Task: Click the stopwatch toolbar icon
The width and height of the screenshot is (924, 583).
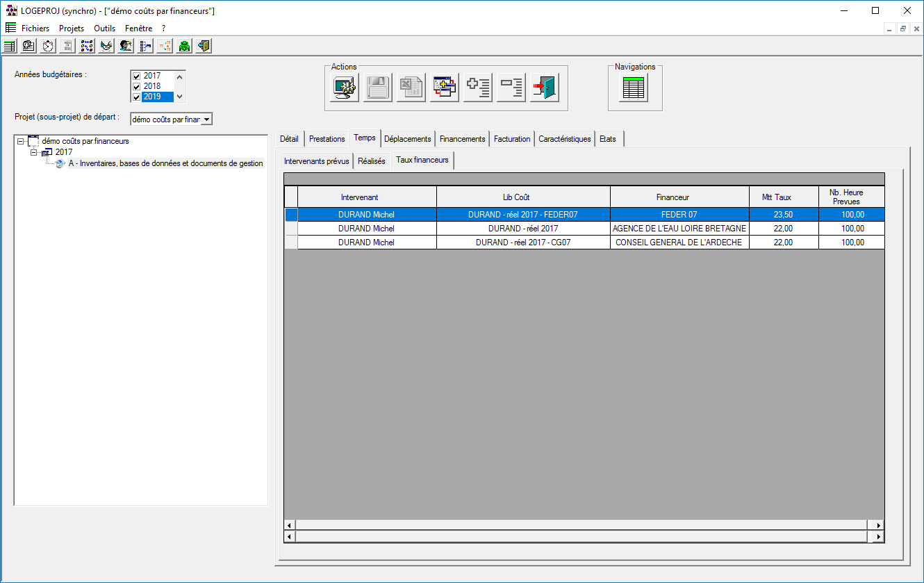Action: [x=48, y=47]
